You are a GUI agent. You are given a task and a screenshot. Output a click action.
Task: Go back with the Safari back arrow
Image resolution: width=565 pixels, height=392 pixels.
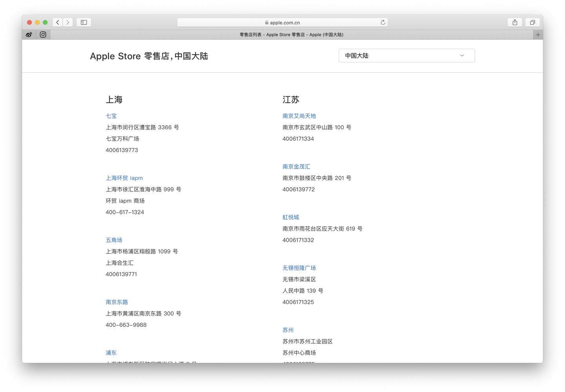click(x=58, y=22)
